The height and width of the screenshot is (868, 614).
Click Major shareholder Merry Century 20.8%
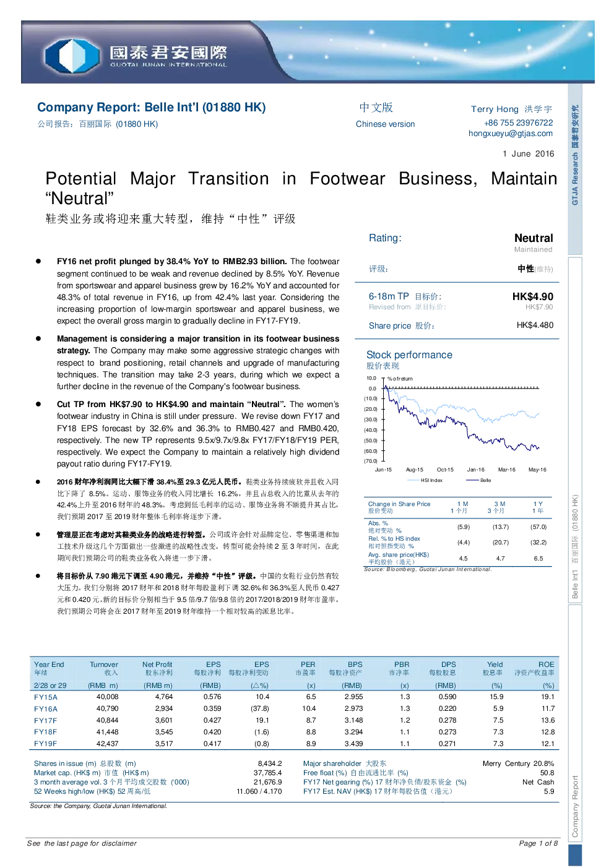coord(518,763)
